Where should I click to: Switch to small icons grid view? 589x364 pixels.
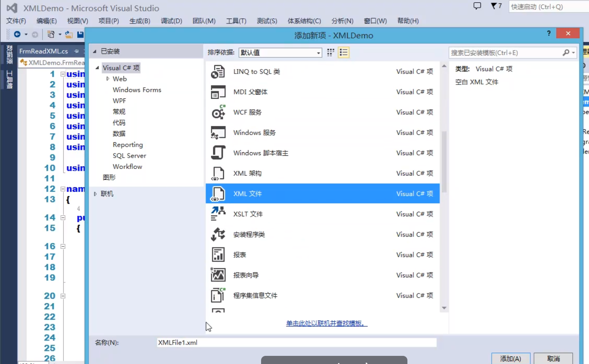pos(331,53)
